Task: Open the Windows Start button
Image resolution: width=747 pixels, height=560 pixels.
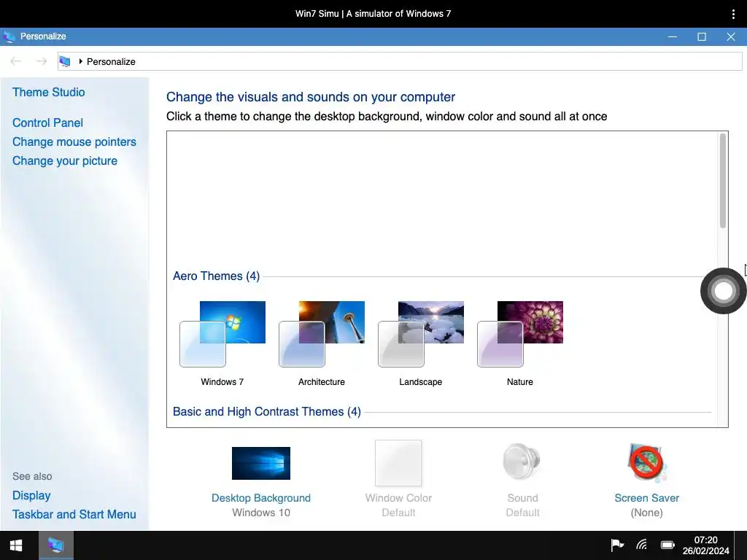Action: (x=16, y=545)
